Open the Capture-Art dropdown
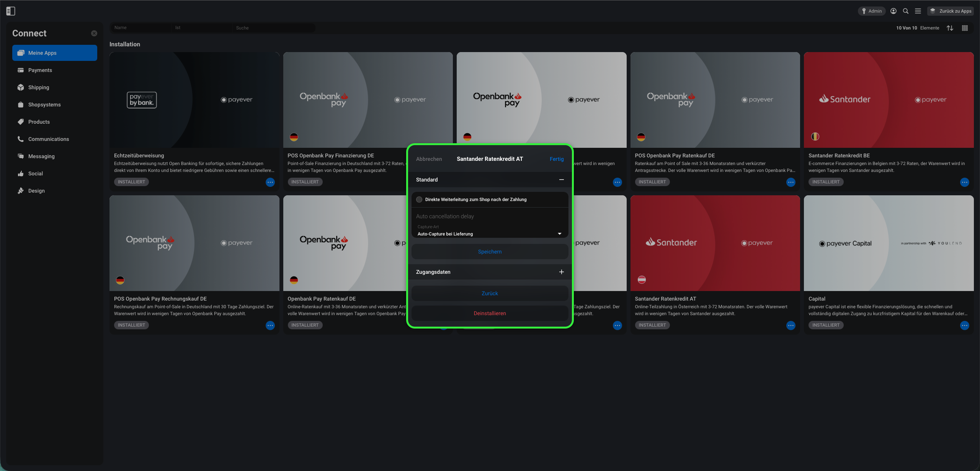The width and height of the screenshot is (980, 471). [490, 231]
